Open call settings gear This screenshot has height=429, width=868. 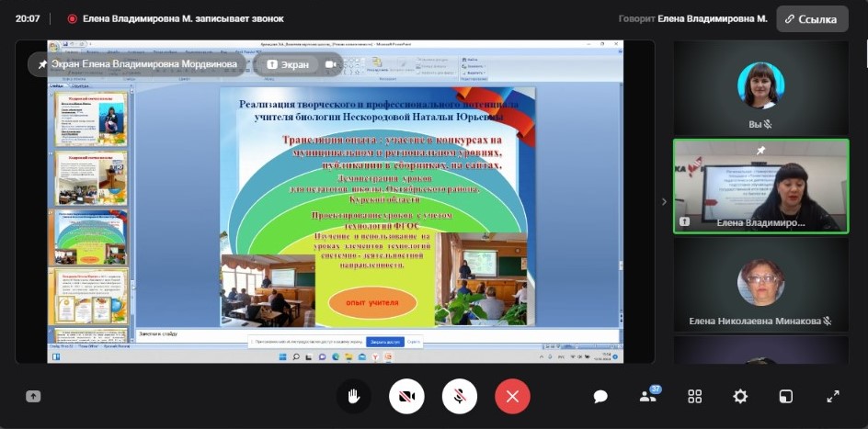(740, 396)
